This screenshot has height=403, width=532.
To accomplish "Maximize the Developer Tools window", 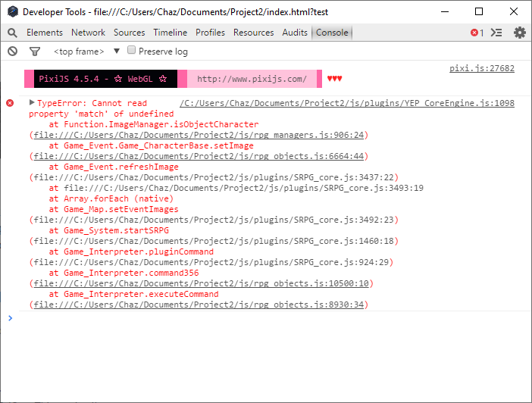I will (479, 12).
